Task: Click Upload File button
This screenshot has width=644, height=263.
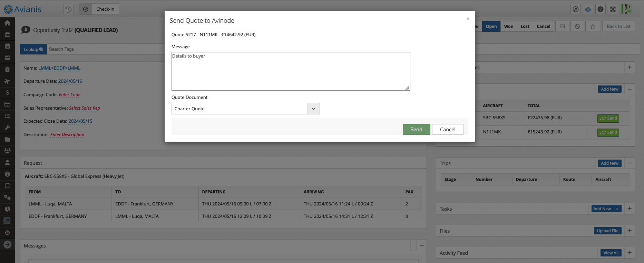Action: pos(607,231)
